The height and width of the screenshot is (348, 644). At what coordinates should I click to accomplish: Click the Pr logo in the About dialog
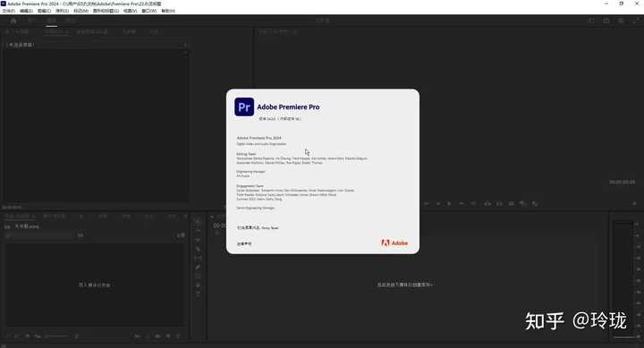pyautogui.click(x=244, y=106)
